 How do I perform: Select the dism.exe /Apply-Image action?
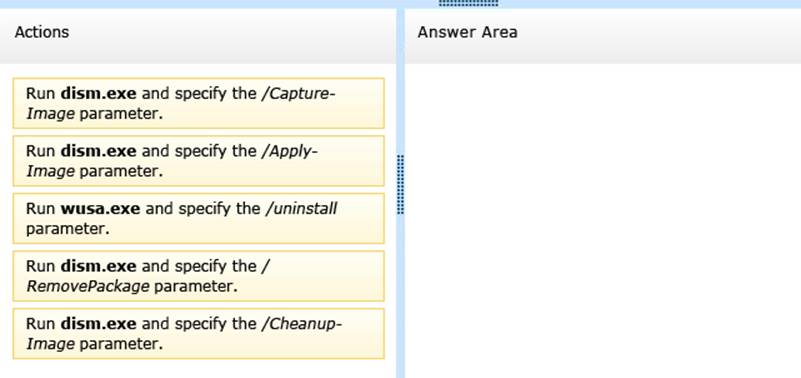pyautogui.click(x=198, y=161)
